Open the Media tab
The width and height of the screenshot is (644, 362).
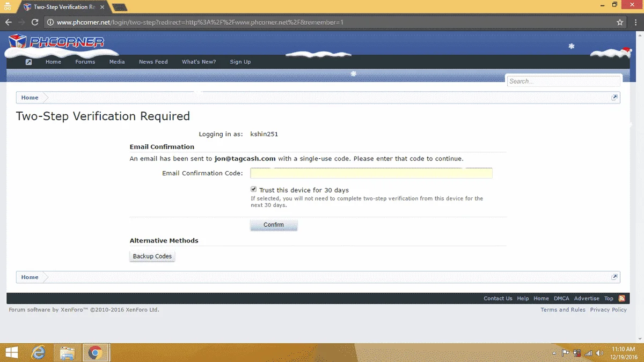click(x=117, y=62)
